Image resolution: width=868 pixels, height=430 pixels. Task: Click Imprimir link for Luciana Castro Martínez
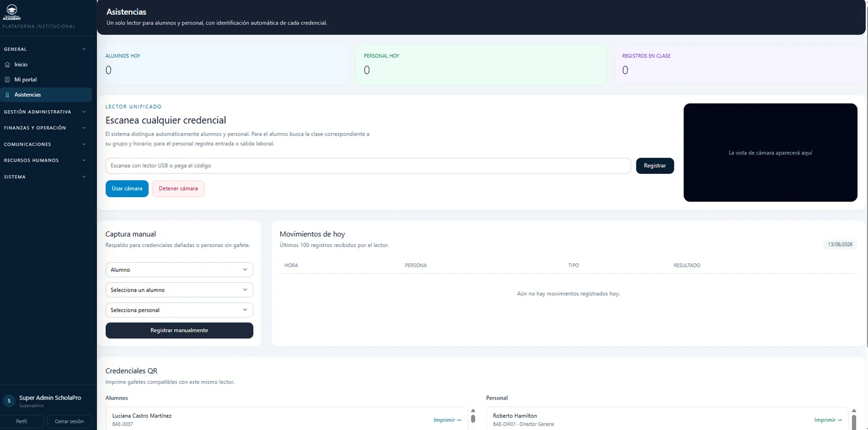[x=448, y=420]
